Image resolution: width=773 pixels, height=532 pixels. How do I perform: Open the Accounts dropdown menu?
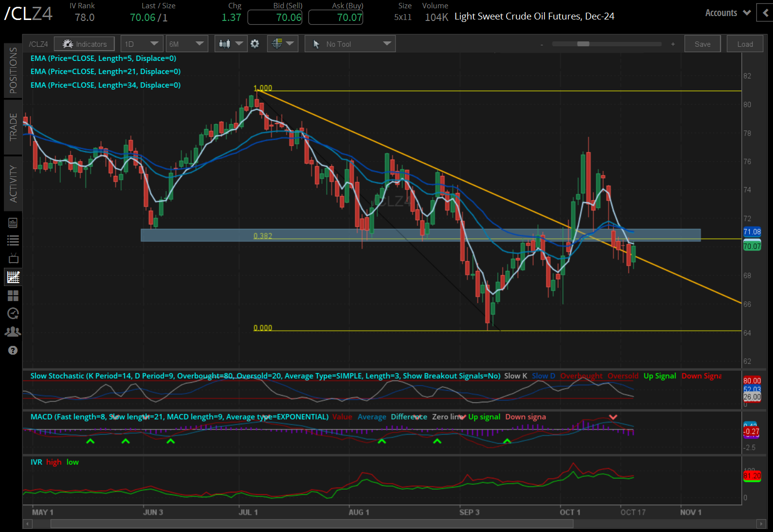pyautogui.click(x=728, y=13)
